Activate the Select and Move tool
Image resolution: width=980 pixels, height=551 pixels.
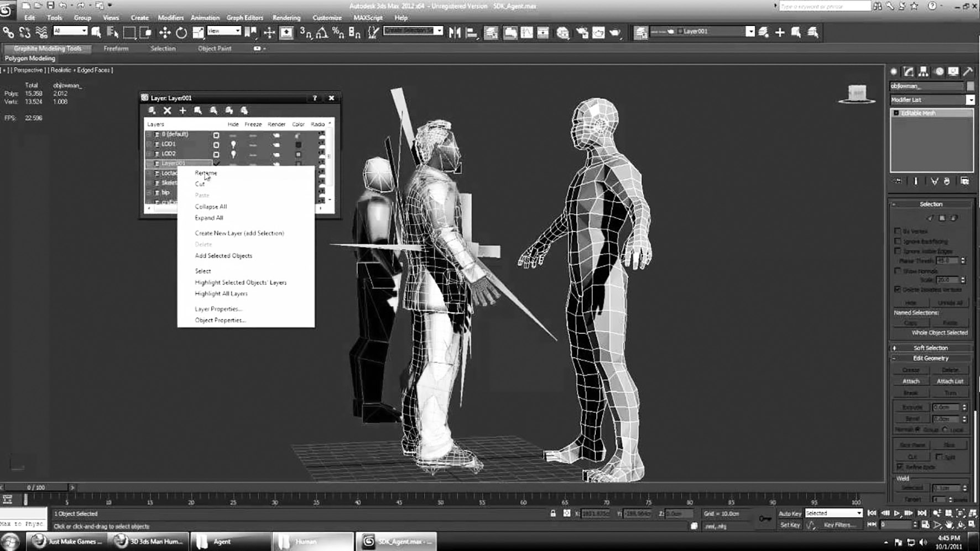tap(165, 33)
